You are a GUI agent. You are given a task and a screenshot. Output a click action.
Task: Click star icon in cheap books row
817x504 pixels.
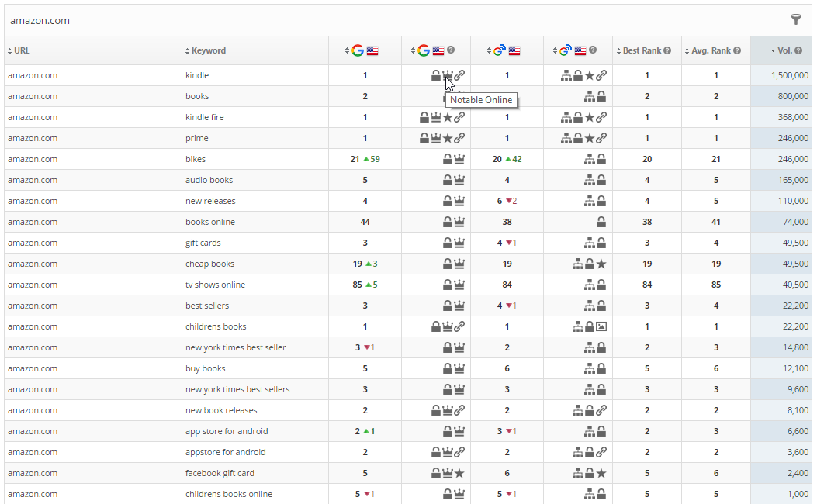coord(601,264)
